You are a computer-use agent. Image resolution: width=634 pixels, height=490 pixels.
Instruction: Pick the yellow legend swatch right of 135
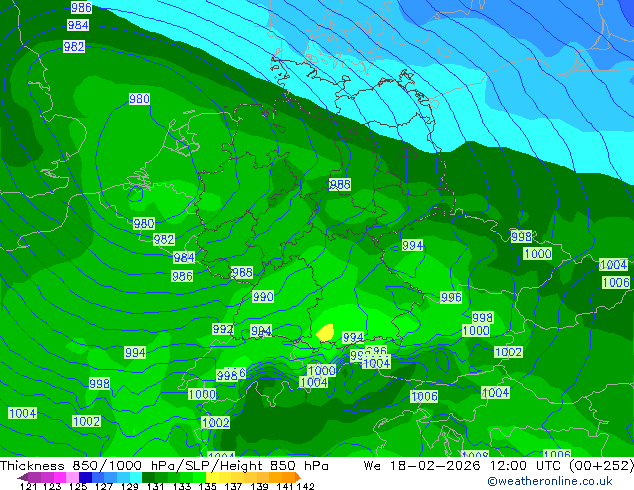pyautogui.click(x=212, y=477)
